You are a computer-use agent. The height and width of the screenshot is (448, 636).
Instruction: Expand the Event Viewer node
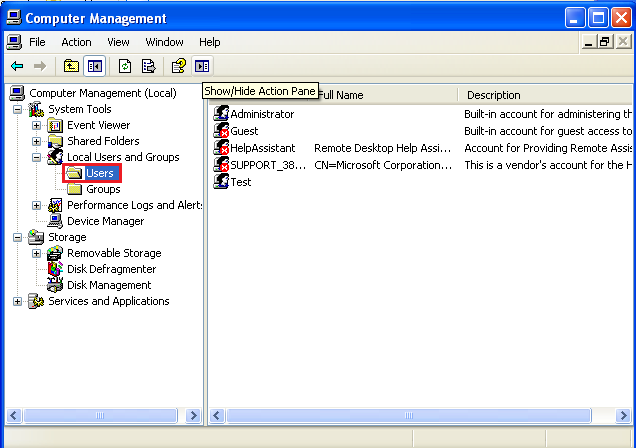[x=37, y=125]
